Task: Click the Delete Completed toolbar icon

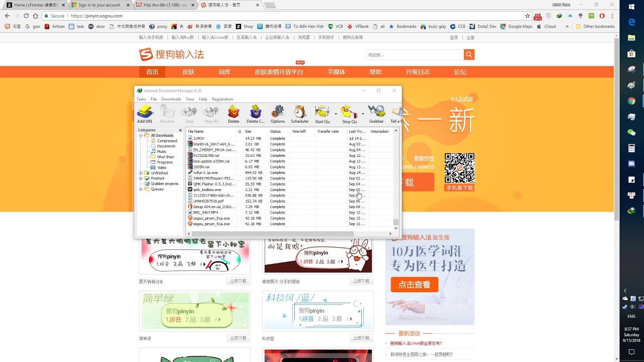Action: pos(256,115)
